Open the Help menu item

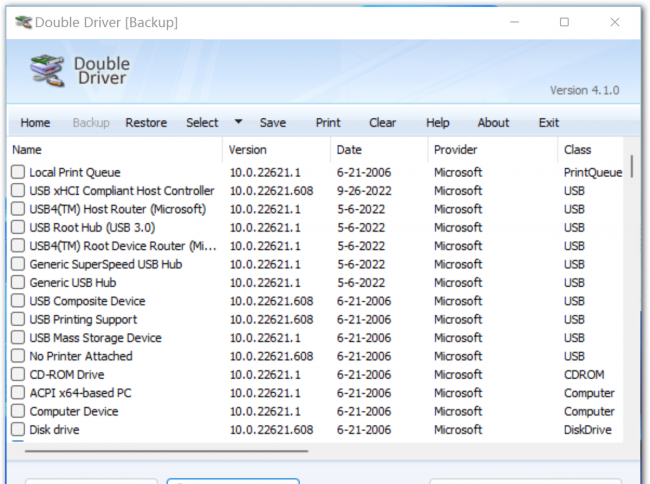(x=437, y=123)
